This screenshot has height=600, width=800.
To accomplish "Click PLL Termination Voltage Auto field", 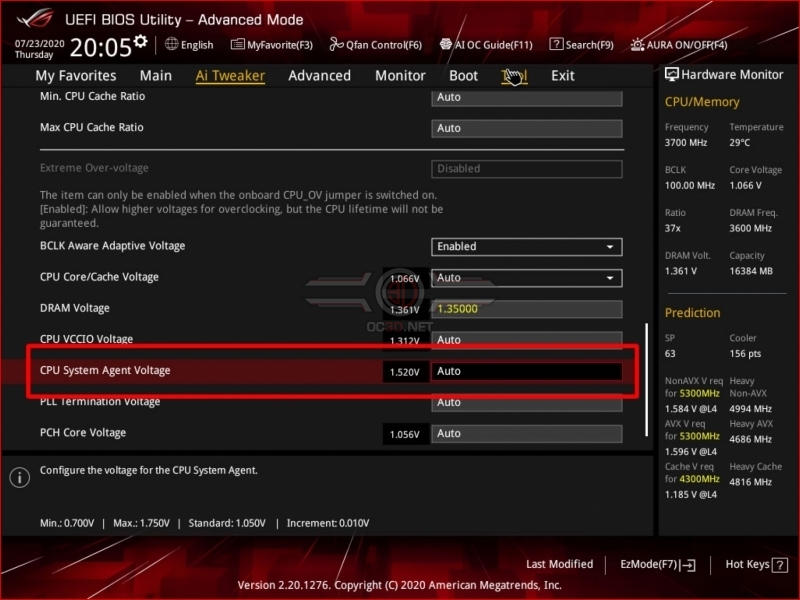I will (x=527, y=403).
